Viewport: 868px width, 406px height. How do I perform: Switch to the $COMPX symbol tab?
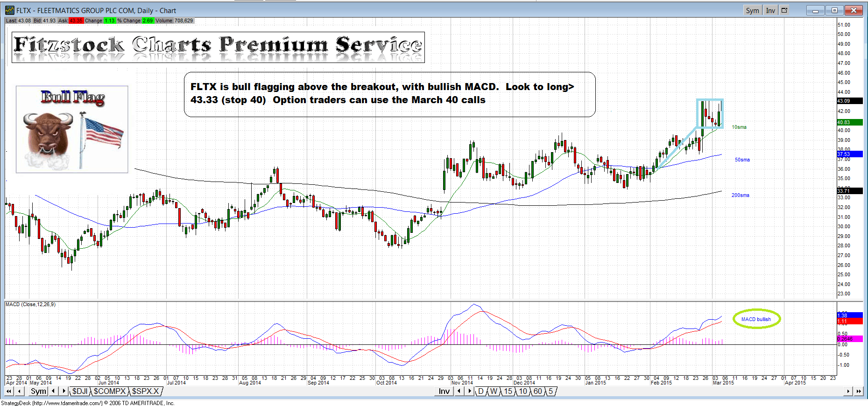(110, 392)
